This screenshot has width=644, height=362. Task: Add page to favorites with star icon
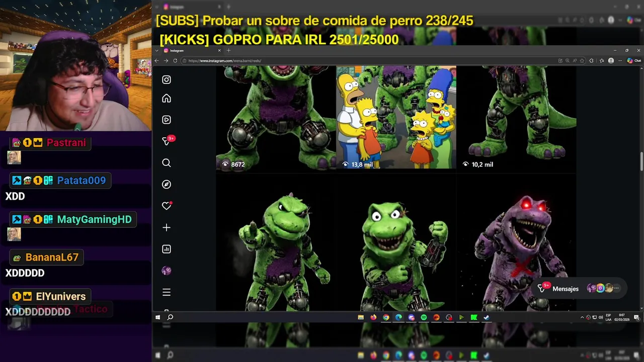coord(582,60)
